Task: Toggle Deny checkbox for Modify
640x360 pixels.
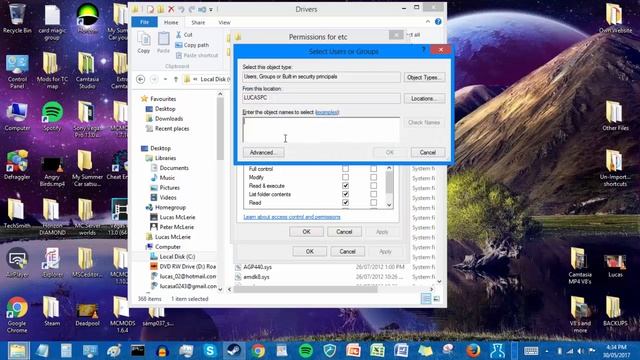Action: pos(373,177)
